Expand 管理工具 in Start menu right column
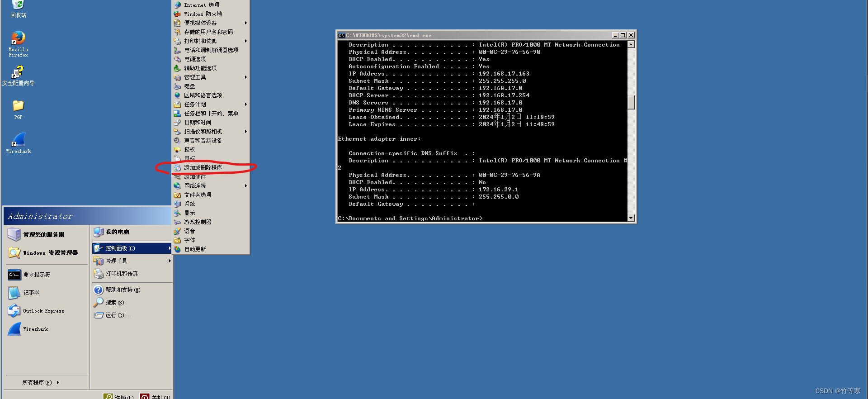The width and height of the screenshot is (868, 399). pyautogui.click(x=132, y=261)
